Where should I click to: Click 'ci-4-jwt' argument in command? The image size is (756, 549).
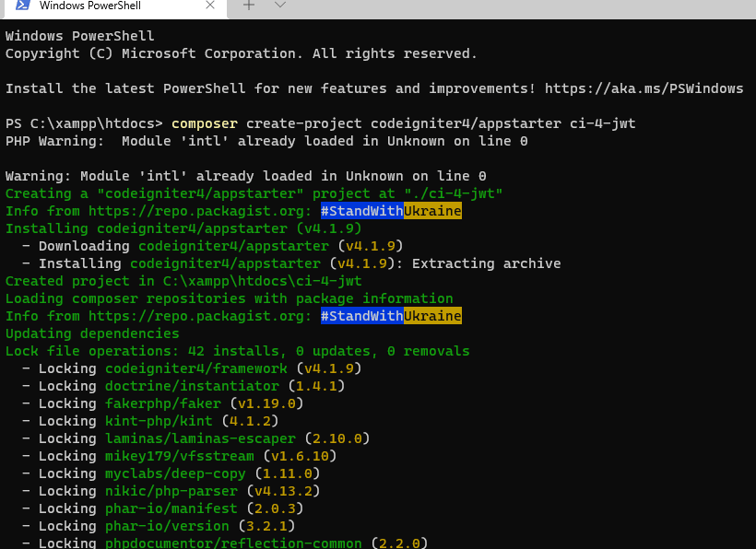pos(603,123)
